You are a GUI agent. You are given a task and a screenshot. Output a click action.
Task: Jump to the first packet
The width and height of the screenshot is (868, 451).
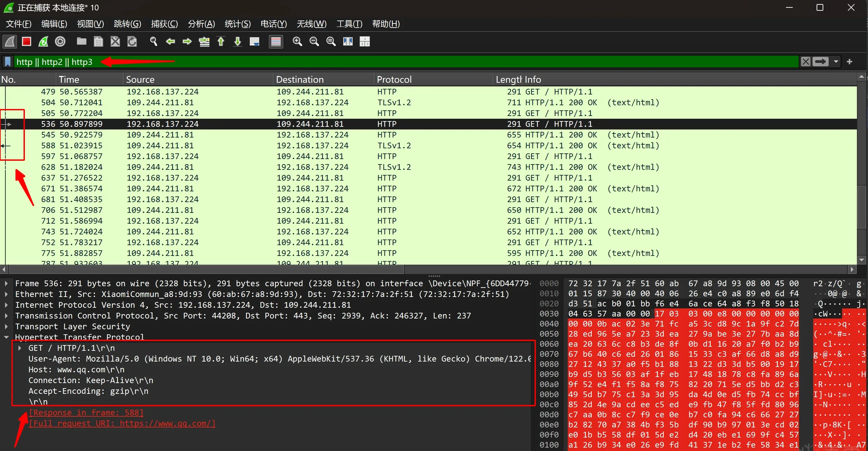click(221, 41)
